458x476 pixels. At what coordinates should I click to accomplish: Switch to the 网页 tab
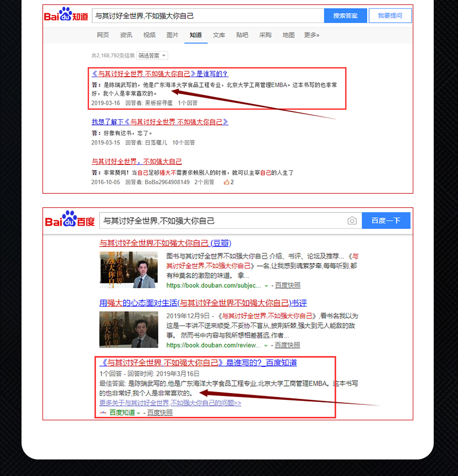pyautogui.click(x=103, y=35)
